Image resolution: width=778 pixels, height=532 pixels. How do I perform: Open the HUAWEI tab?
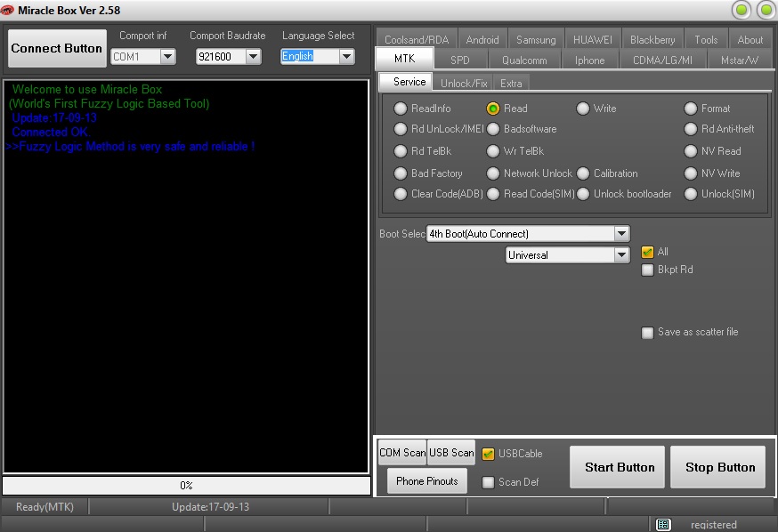tap(593, 40)
